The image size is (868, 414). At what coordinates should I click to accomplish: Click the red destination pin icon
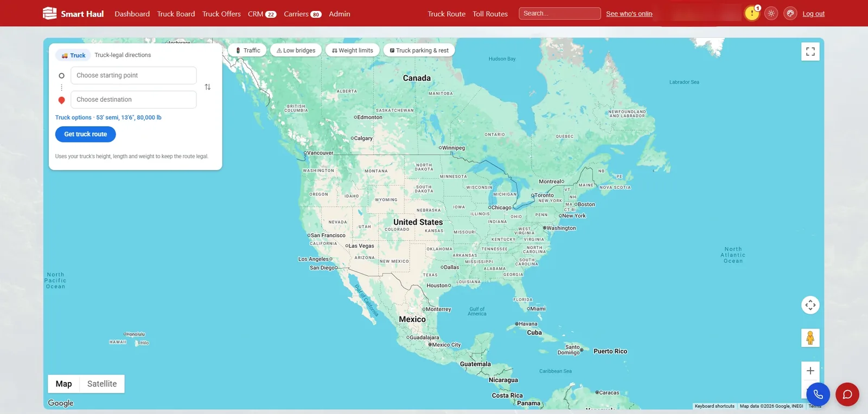(61, 100)
